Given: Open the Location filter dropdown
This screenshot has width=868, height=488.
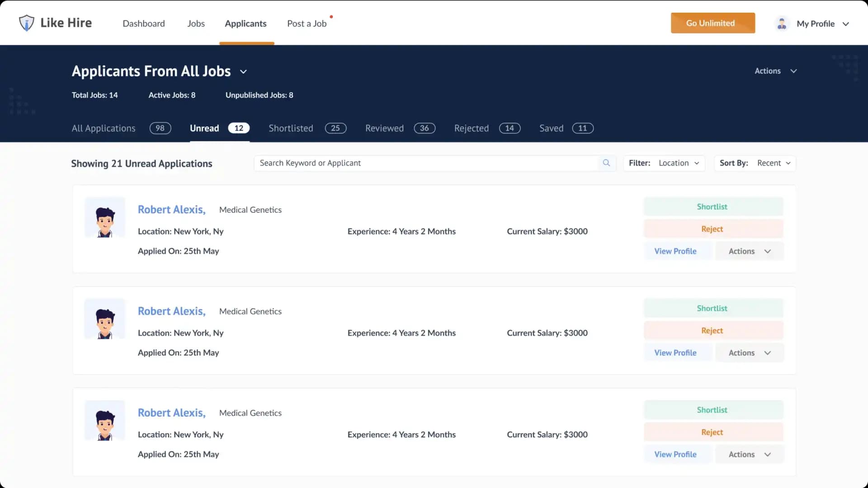Looking at the screenshot, I should tap(679, 163).
